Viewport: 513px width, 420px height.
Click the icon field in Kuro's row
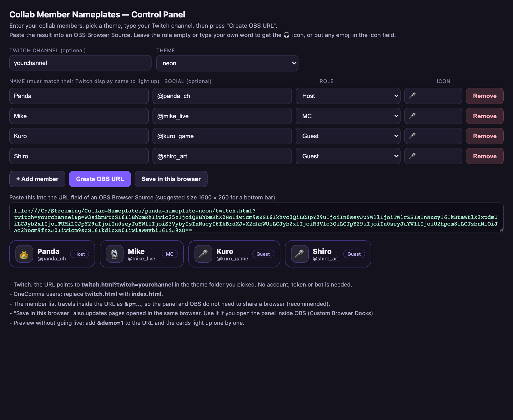433,136
